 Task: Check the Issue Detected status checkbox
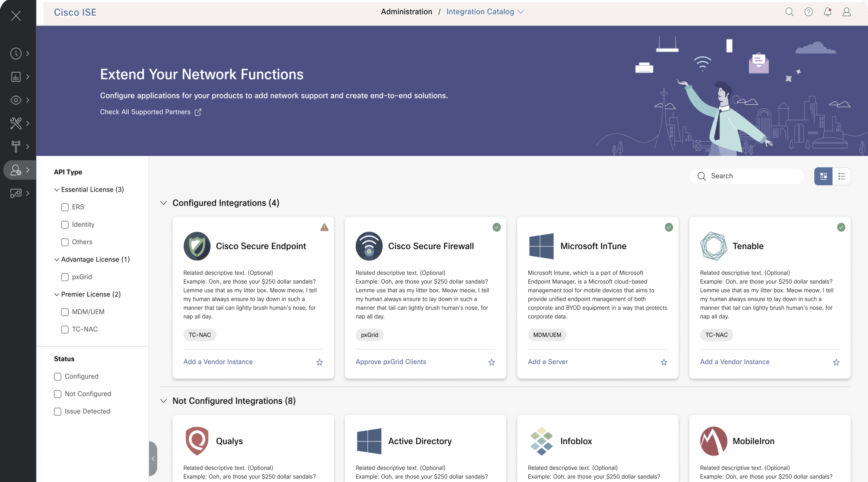pos(58,412)
